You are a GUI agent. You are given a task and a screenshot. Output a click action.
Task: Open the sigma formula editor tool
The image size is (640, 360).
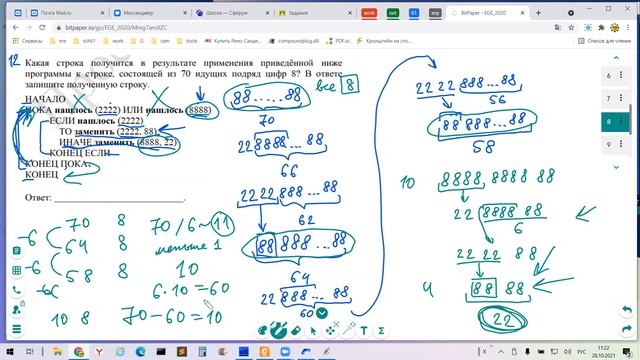[x=381, y=331]
